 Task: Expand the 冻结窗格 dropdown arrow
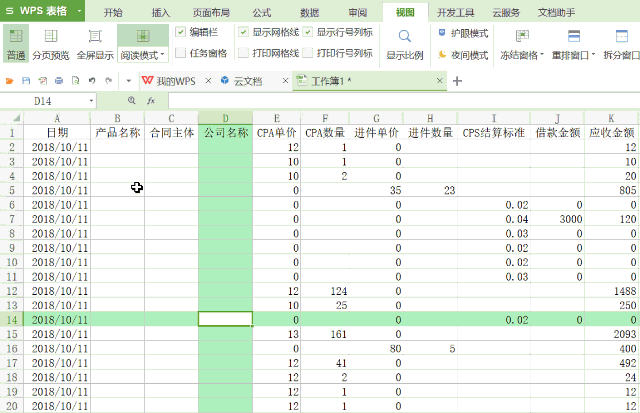tap(542, 54)
